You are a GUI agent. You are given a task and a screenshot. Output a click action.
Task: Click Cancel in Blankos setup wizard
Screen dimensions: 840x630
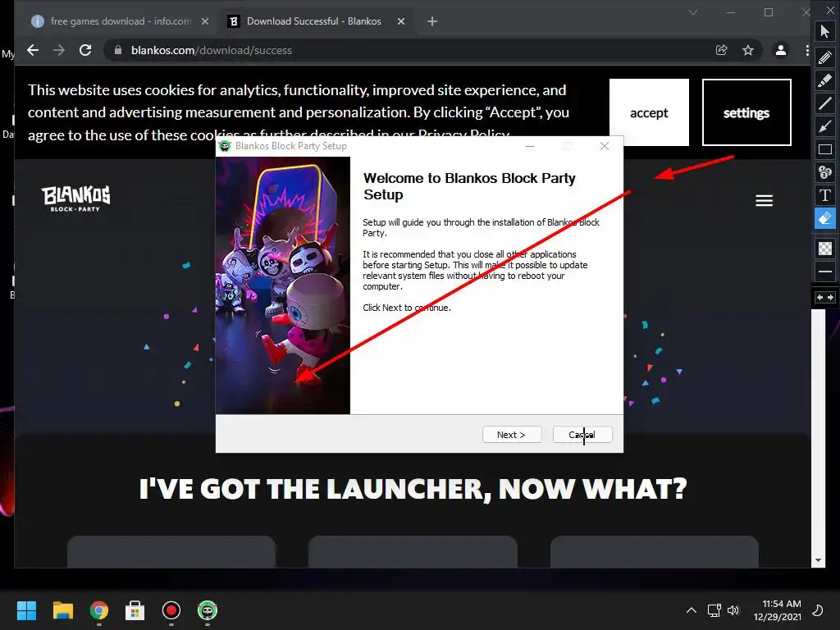coord(582,435)
